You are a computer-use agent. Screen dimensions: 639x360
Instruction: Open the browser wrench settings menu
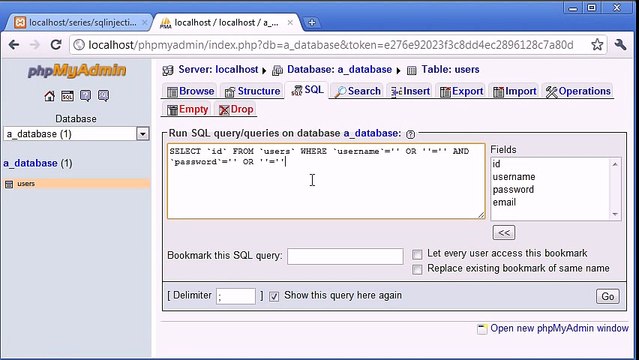tap(620, 44)
